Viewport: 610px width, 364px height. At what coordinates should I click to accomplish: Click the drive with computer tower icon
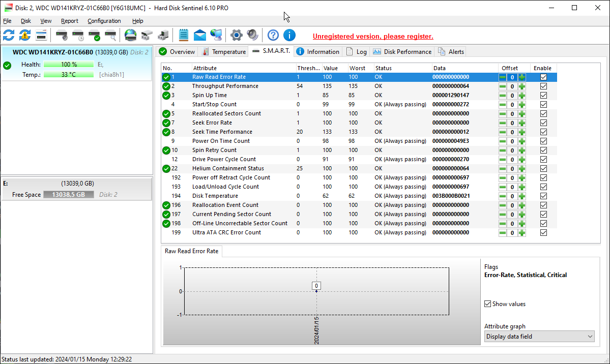[x=163, y=36]
